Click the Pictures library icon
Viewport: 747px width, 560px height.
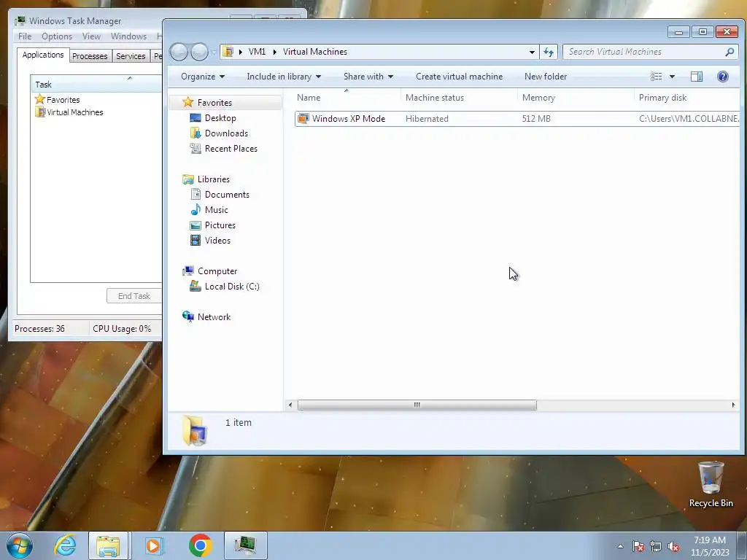tap(196, 225)
